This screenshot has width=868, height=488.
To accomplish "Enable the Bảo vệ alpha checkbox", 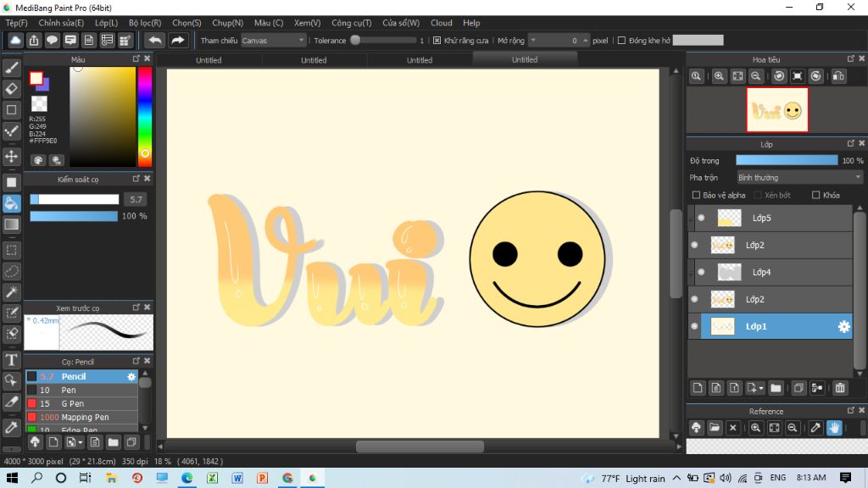I will [697, 196].
